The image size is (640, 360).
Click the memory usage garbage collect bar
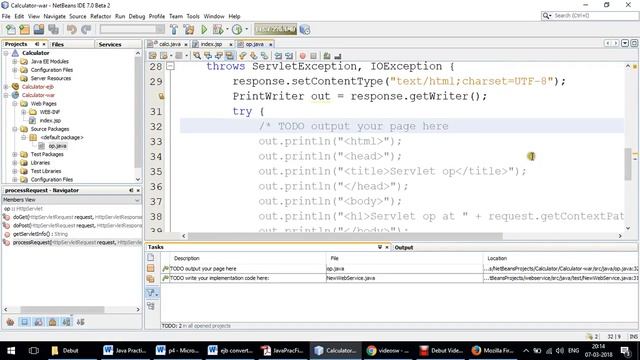[x=276, y=29]
